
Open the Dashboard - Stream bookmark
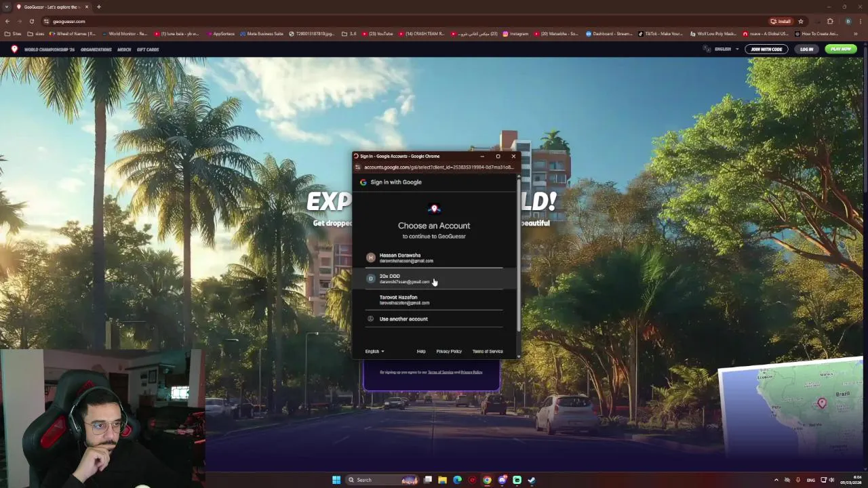tap(610, 33)
